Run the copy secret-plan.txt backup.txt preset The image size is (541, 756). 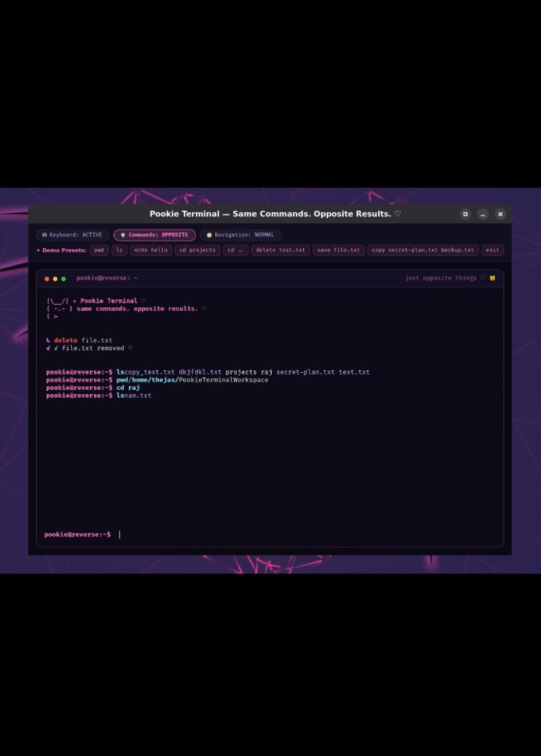[423, 250]
